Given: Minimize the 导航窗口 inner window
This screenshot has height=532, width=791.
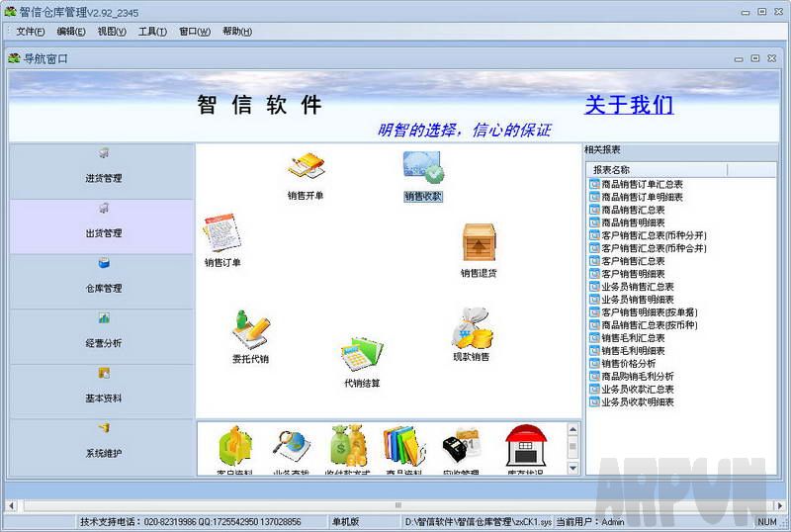Looking at the screenshot, I should coord(739,58).
